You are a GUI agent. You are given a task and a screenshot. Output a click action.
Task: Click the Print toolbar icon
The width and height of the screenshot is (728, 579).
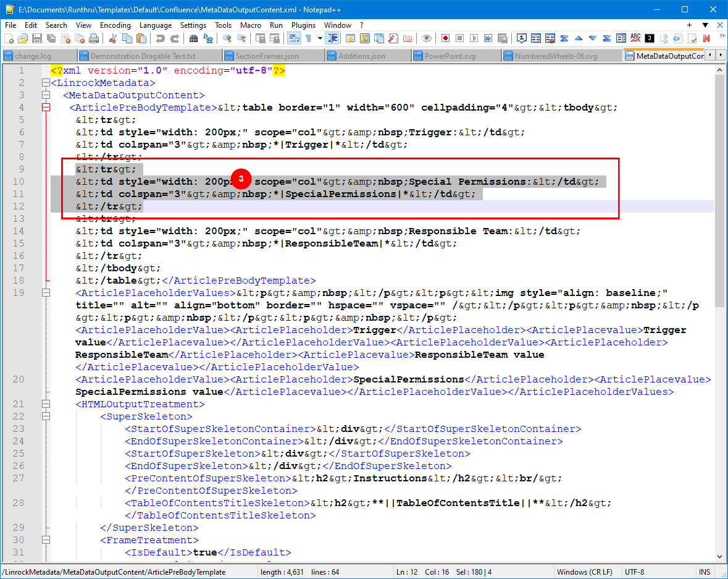[94, 38]
